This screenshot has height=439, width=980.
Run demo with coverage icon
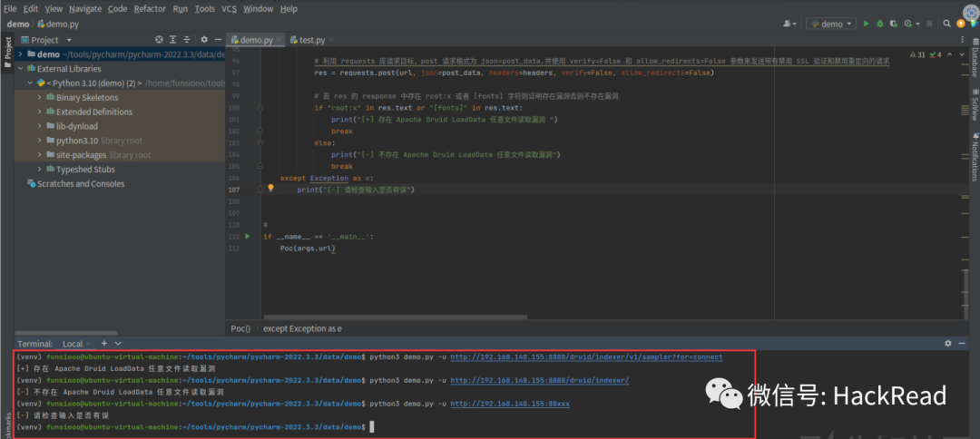click(893, 24)
